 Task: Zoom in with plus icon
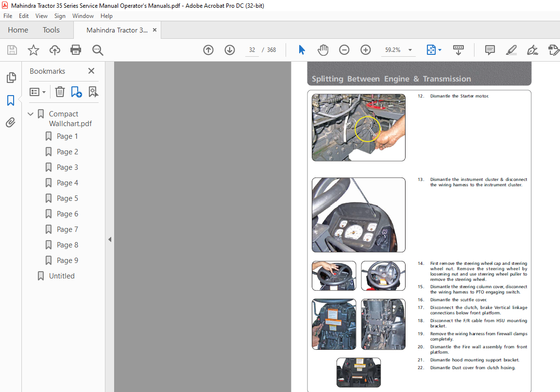365,50
